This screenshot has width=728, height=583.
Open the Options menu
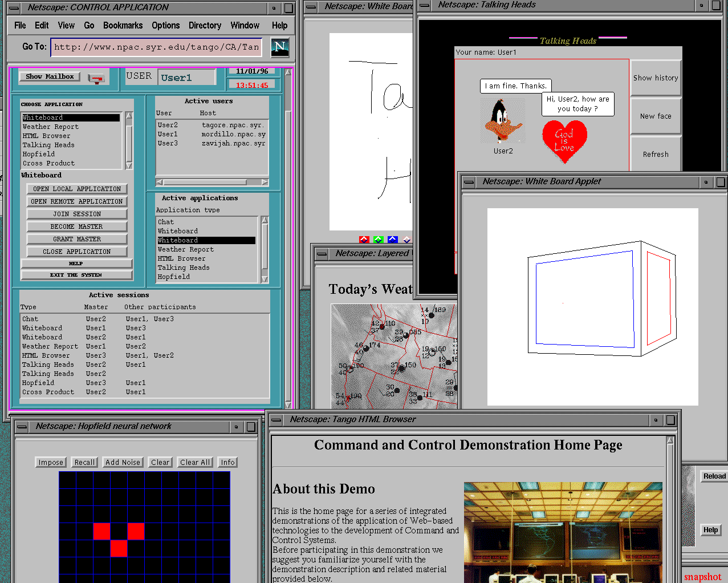[165, 26]
